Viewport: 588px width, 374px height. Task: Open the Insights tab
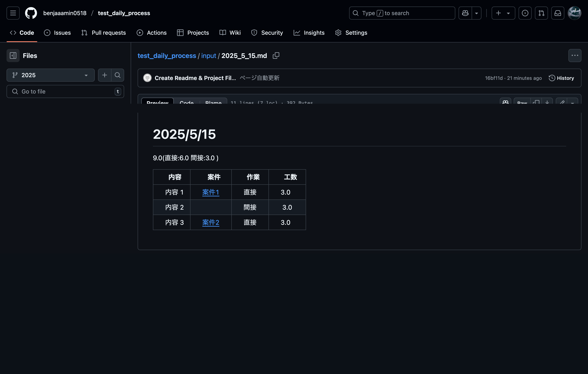click(x=309, y=33)
